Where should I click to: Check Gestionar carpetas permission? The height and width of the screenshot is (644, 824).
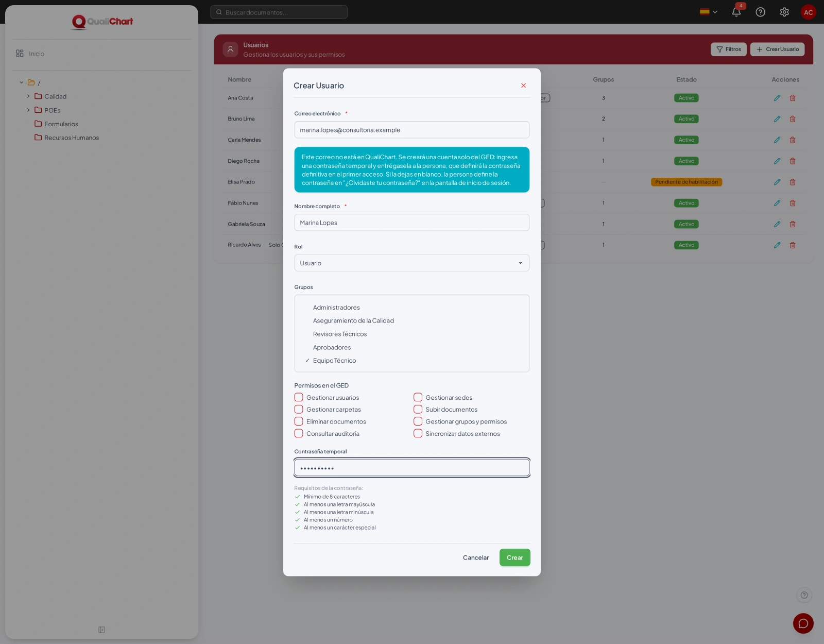tap(299, 409)
